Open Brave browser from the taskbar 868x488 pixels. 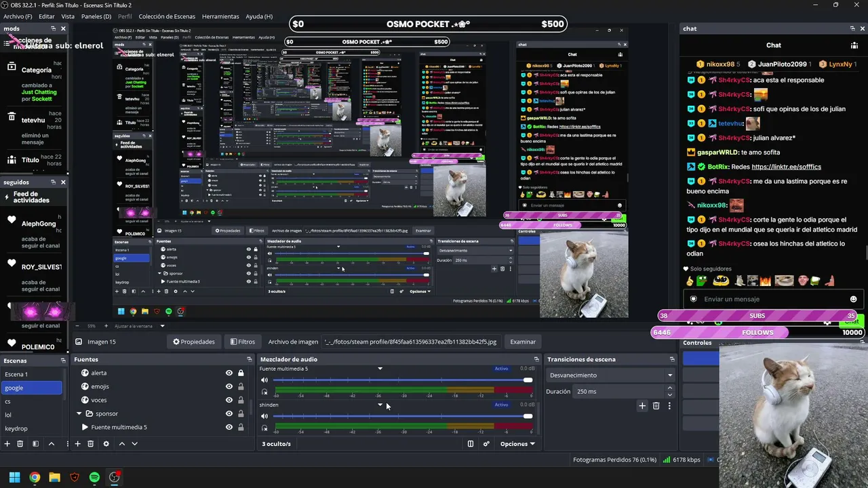75,477
